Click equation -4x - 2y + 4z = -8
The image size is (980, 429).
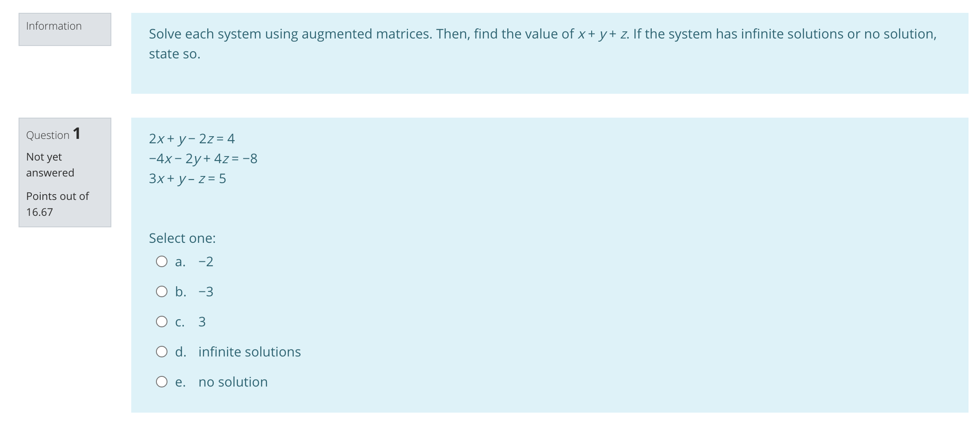click(x=203, y=158)
